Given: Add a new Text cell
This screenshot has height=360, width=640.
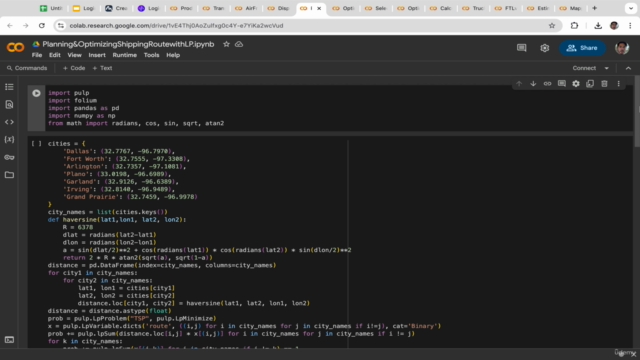Looking at the screenshot, I should (x=102, y=68).
